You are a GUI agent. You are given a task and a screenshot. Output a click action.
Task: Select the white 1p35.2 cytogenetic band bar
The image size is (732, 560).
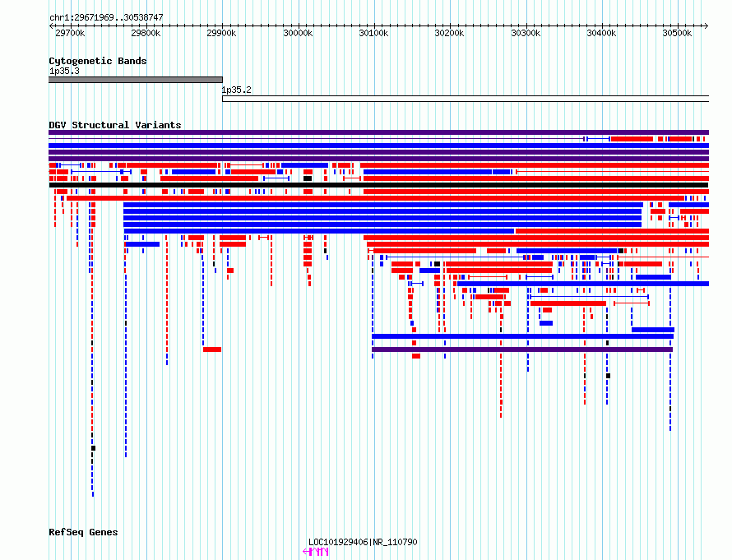[x=466, y=99]
